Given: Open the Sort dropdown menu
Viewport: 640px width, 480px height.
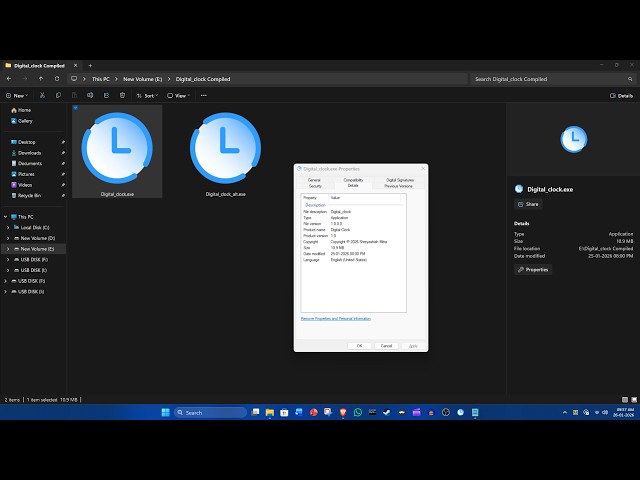Looking at the screenshot, I should tap(147, 95).
